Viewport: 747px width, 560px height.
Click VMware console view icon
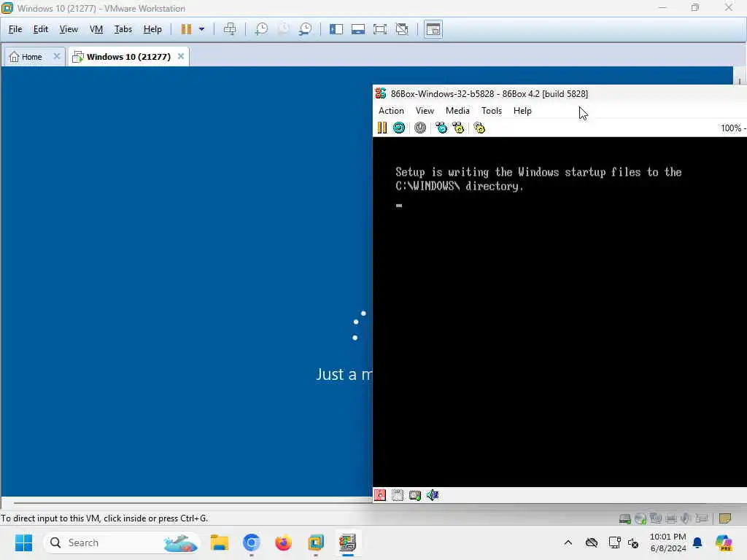click(x=433, y=29)
